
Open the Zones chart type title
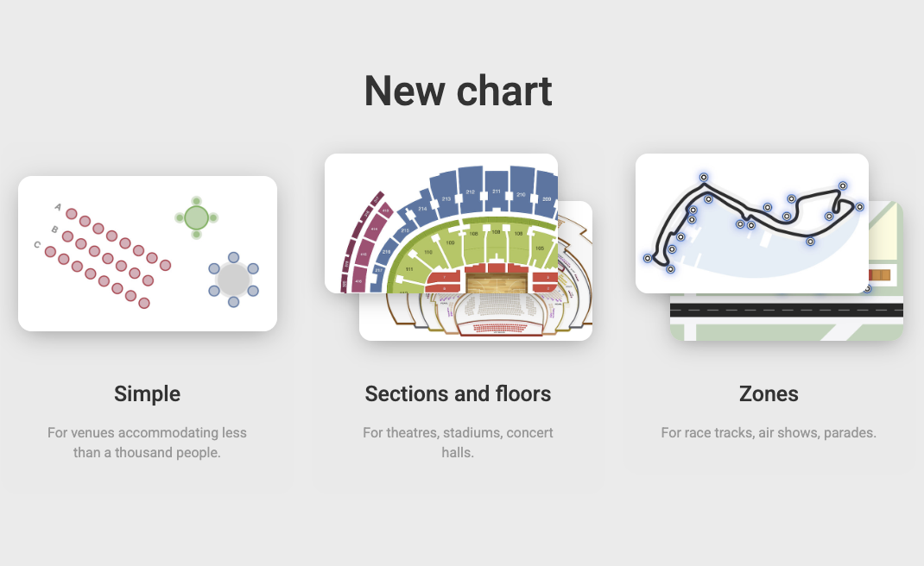click(x=769, y=393)
